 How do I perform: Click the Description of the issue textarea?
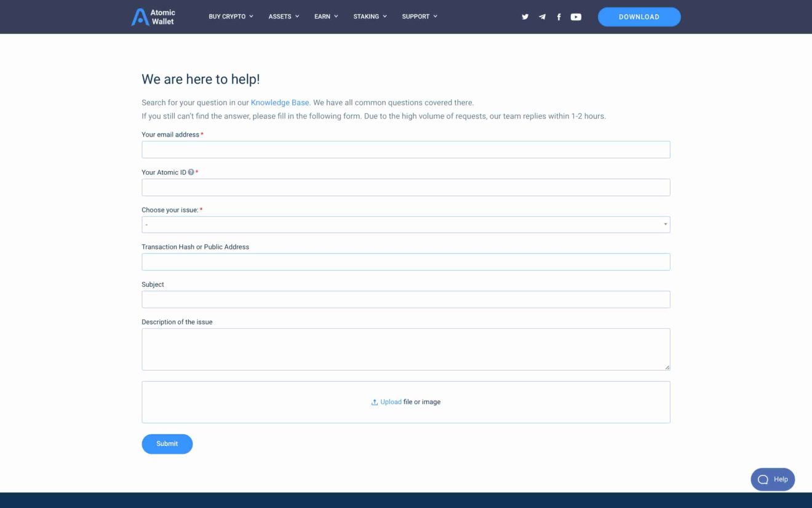[406, 349]
